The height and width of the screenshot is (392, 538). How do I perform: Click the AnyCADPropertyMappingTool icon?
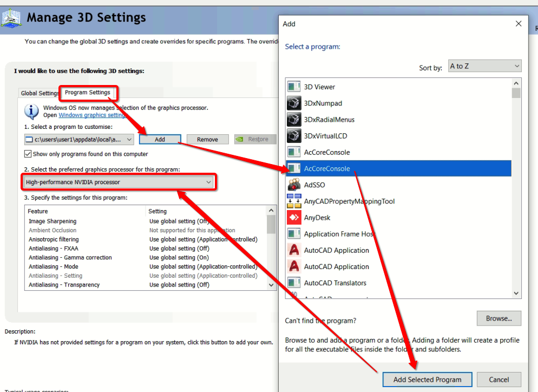point(293,200)
